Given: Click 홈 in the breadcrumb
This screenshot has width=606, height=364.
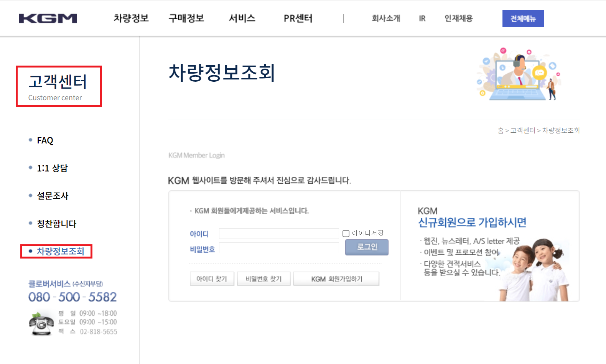Looking at the screenshot, I should [x=501, y=130].
